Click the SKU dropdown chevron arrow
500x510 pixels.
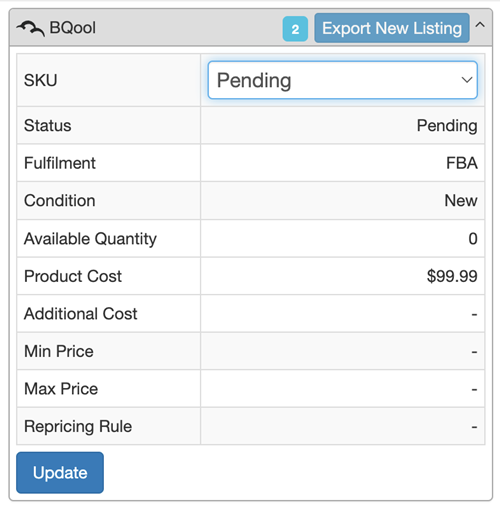coord(467,80)
